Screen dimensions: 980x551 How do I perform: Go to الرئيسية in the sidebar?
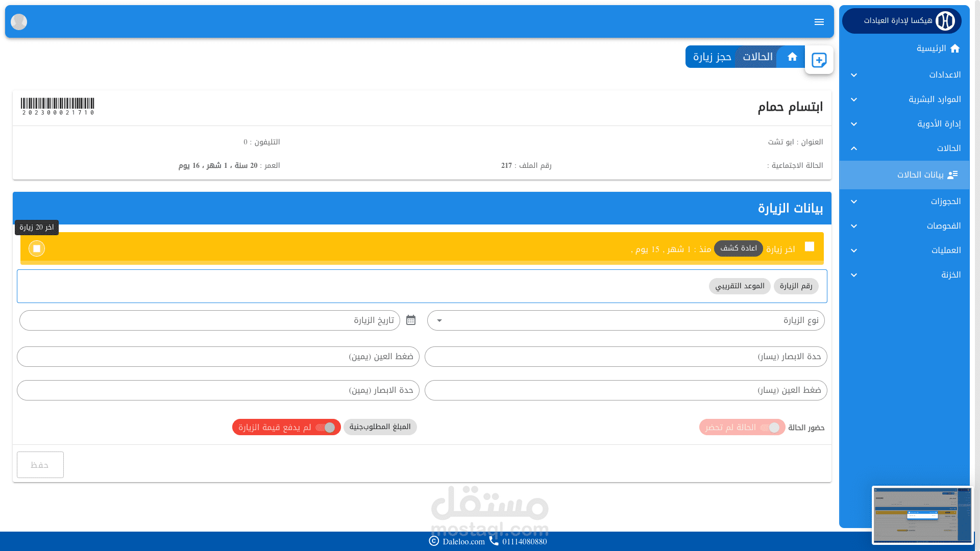pyautogui.click(x=932, y=48)
